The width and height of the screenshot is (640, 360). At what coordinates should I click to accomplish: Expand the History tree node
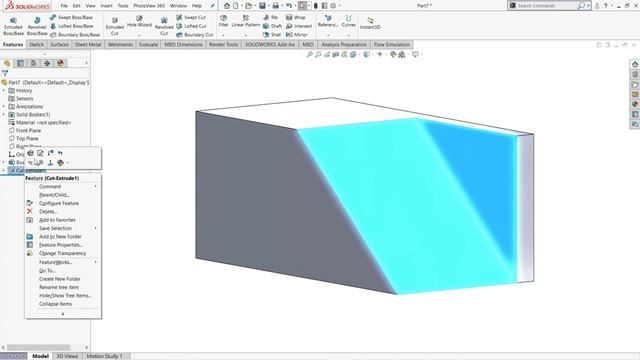(x=4, y=91)
